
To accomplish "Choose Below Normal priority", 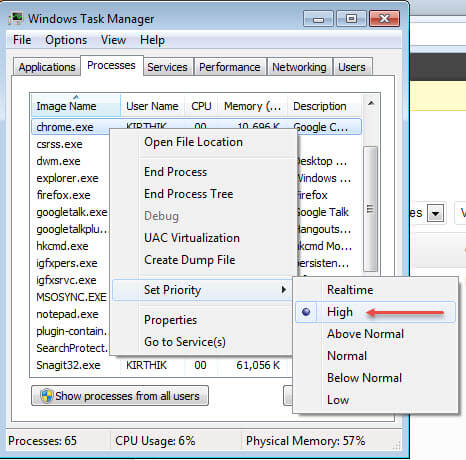I will pyautogui.click(x=364, y=378).
